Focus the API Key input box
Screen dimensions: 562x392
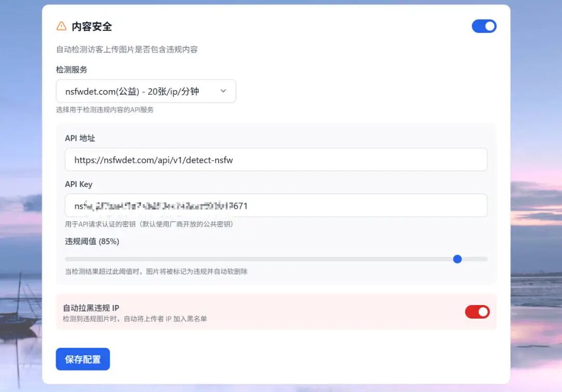(x=276, y=206)
